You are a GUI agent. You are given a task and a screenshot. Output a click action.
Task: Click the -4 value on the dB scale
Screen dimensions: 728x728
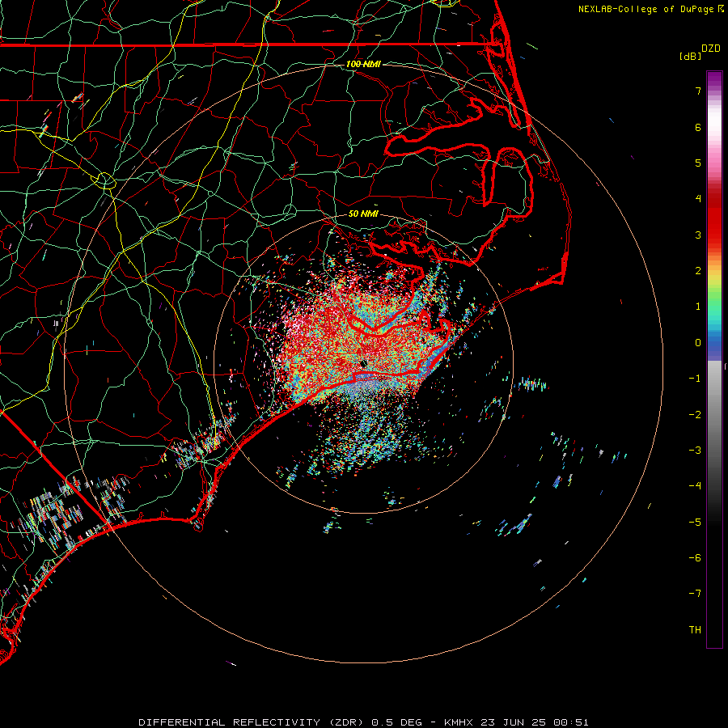pyautogui.click(x=695, y=486)
